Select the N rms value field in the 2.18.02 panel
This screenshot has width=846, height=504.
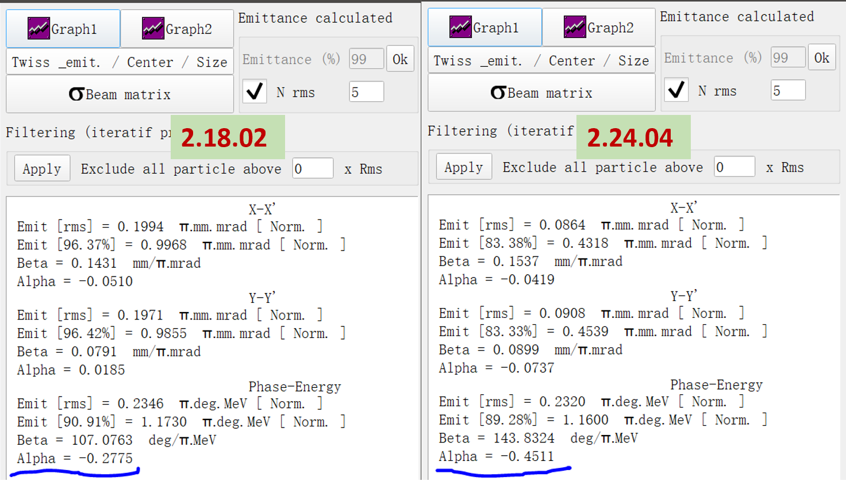(x=366, y=92)
